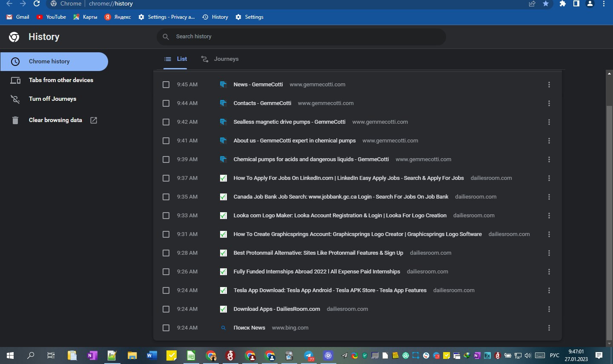Image resolution: width=613 pixels, height=364 pixels.
Task: Open Fully Funded Internships Abroad 2022 link
Action: (x=317, y=272)
